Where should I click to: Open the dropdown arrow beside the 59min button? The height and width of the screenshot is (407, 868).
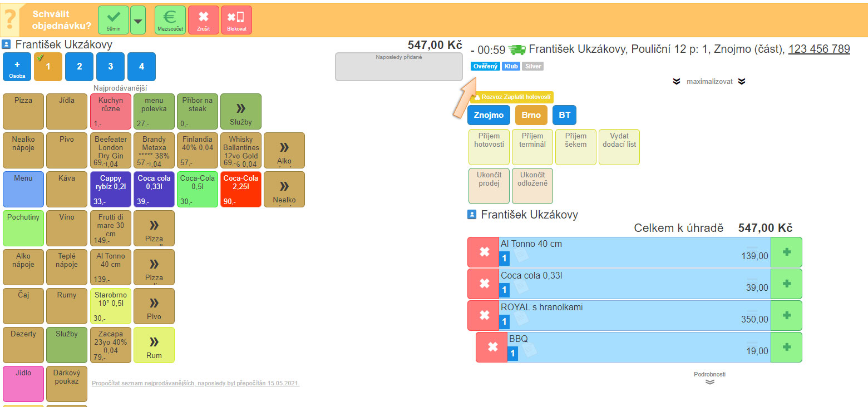click(137, 21)
